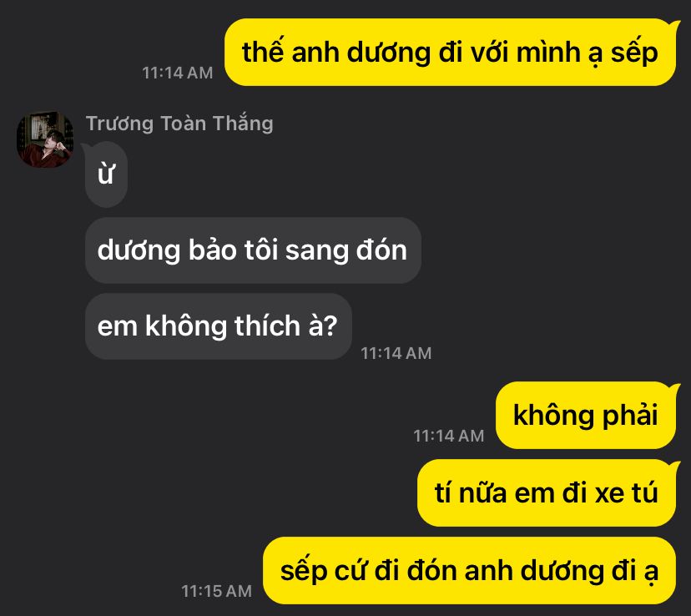The image size is (691, 616).
Task: Click the timestamp beside 'không phải'
Action: 449,437
